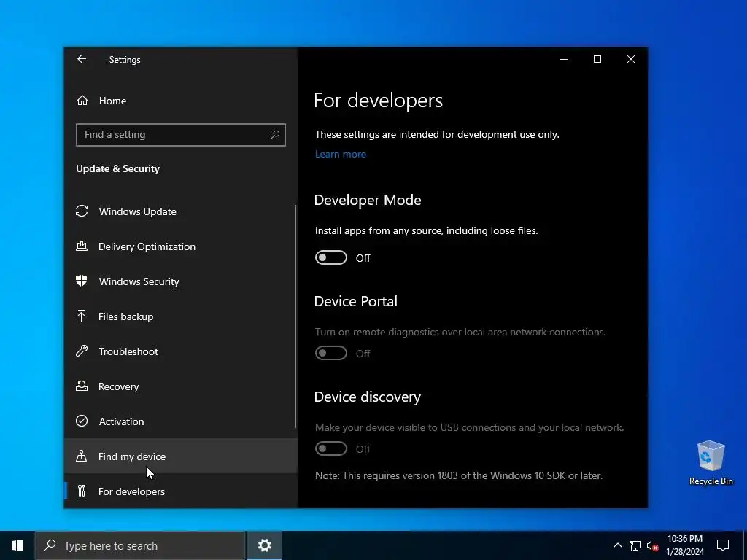
Task: Click the Settings gear on taskbar
Action: (x=264, y=545)
